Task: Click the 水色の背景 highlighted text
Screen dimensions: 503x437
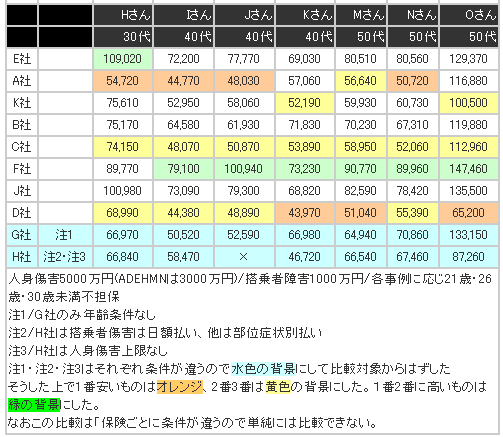Action: coord(263,369)
